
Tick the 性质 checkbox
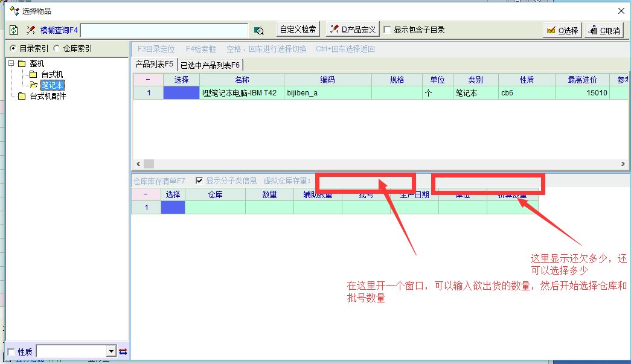[x=11, y=352]
